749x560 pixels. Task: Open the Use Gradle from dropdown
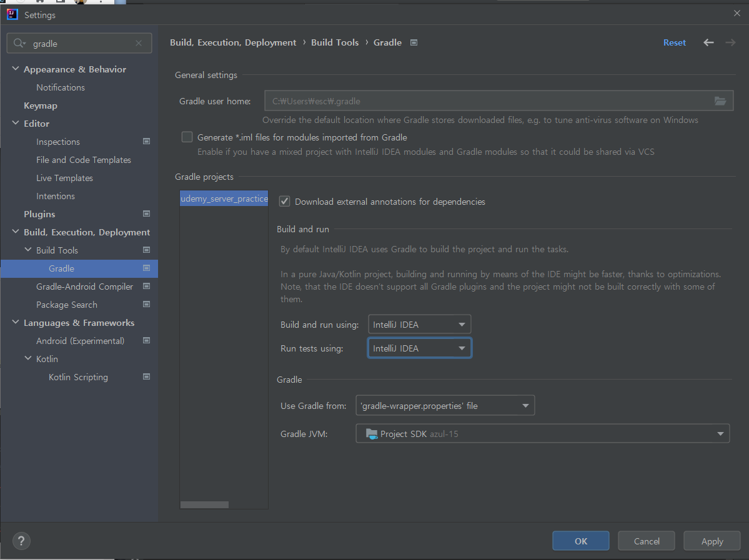pyautogui.click(x=445, y=406)
